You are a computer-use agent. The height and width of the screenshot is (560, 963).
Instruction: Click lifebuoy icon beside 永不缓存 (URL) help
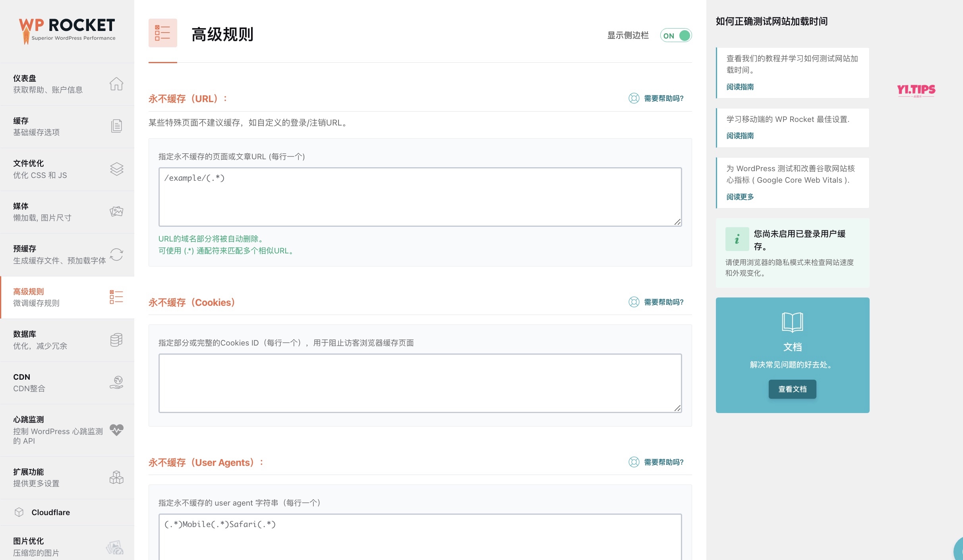(634, 98)
